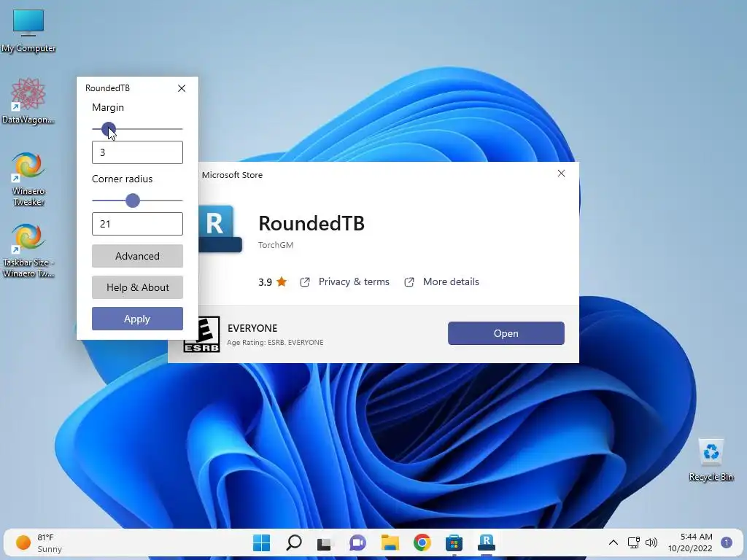Open Microsoft Store taskbar icon
This screenshot has height=560, width=747.
(x=454, y=542)
